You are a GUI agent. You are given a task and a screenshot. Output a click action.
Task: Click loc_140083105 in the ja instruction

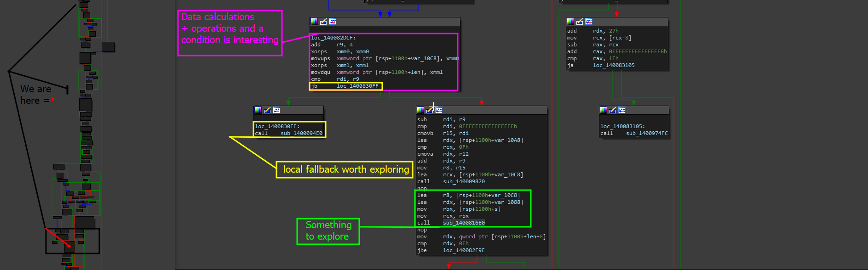tap(614, 65)
